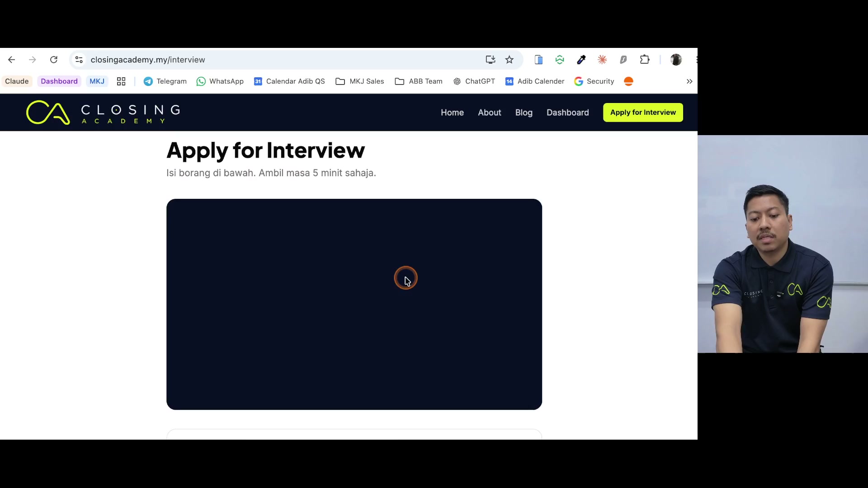Click the install app icon in address bar

tap(491, 60)
